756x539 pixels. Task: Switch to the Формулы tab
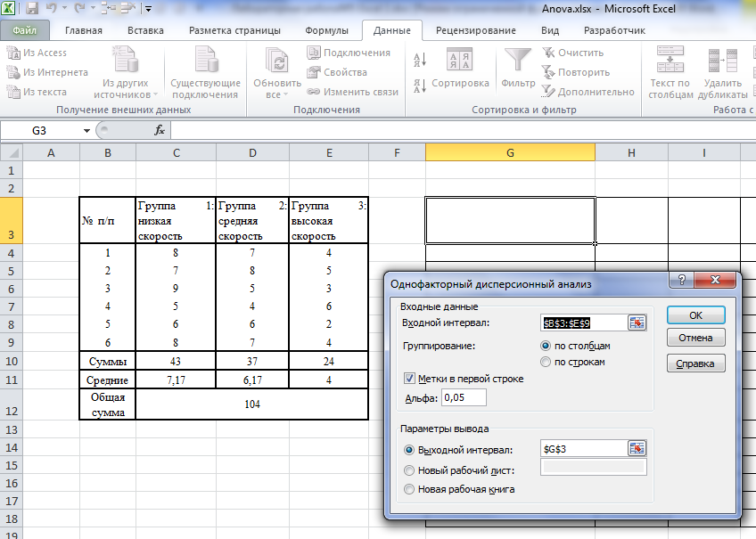[326, 30]
